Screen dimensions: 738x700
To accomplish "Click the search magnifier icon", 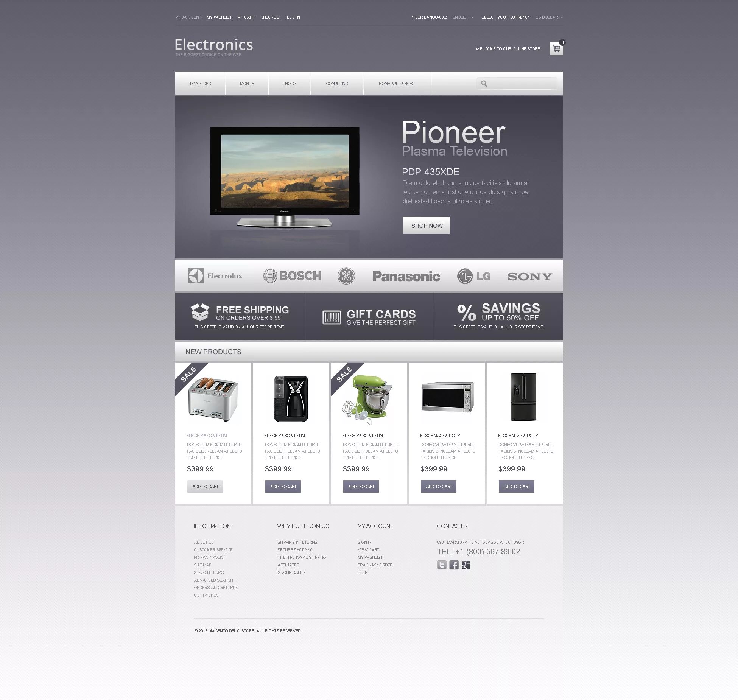I will (486, 84).
